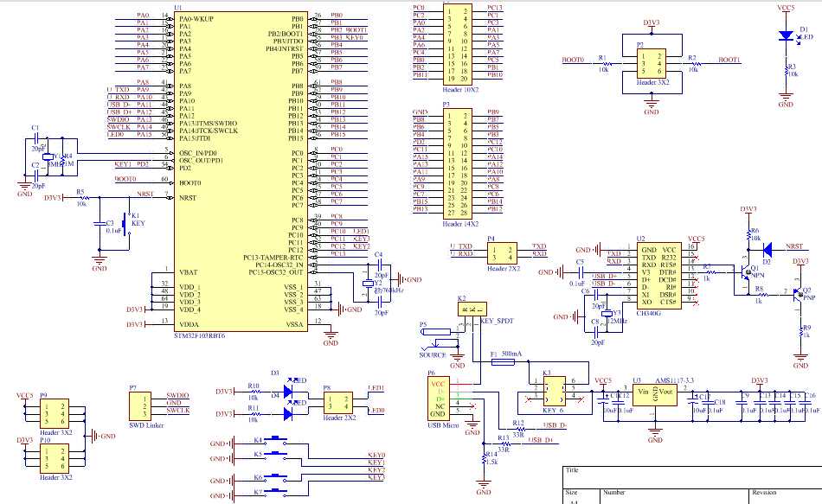Select the P3 14X2 header block
Viewport: 822px width, 504px height.
tap(458, 163)
